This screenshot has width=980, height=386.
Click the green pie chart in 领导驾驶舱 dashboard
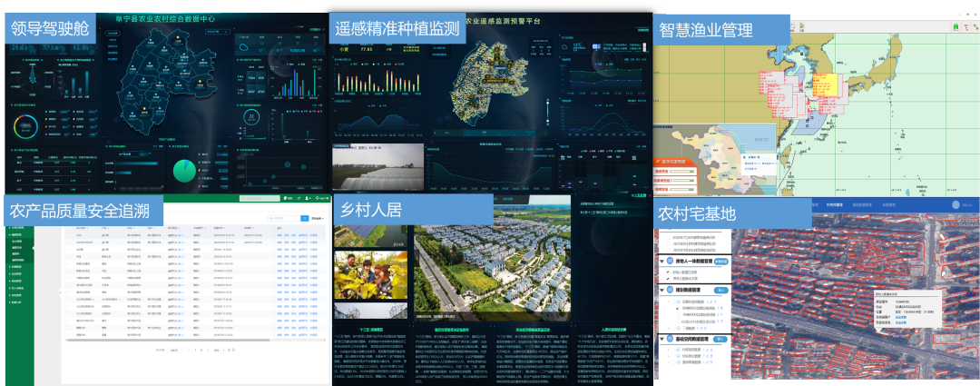click(183, 171)
